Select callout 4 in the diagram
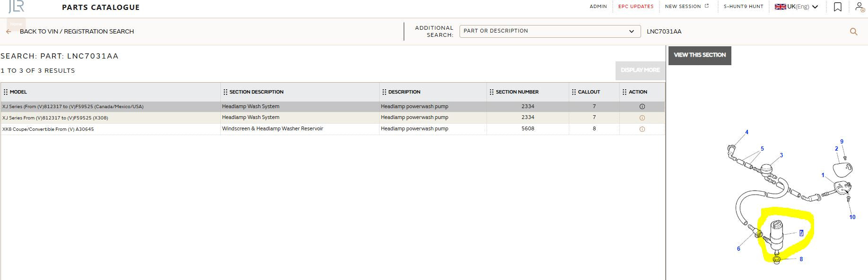The image size is (868, 280). (747, 132)
